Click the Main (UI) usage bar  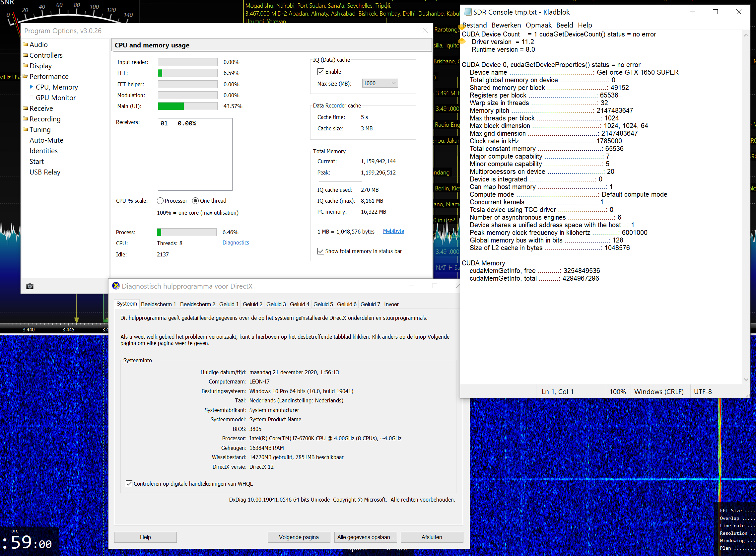point(187,106)
